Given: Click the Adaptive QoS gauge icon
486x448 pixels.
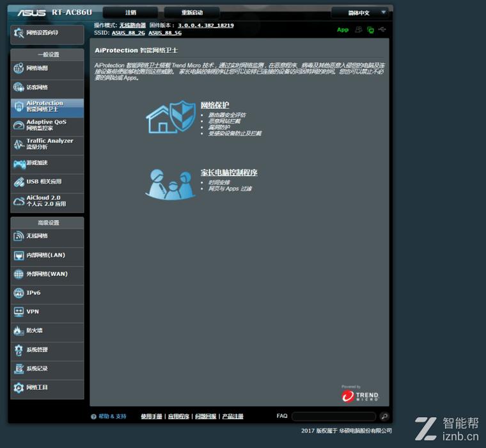Looking at the screenshot, I should (19, 125).
